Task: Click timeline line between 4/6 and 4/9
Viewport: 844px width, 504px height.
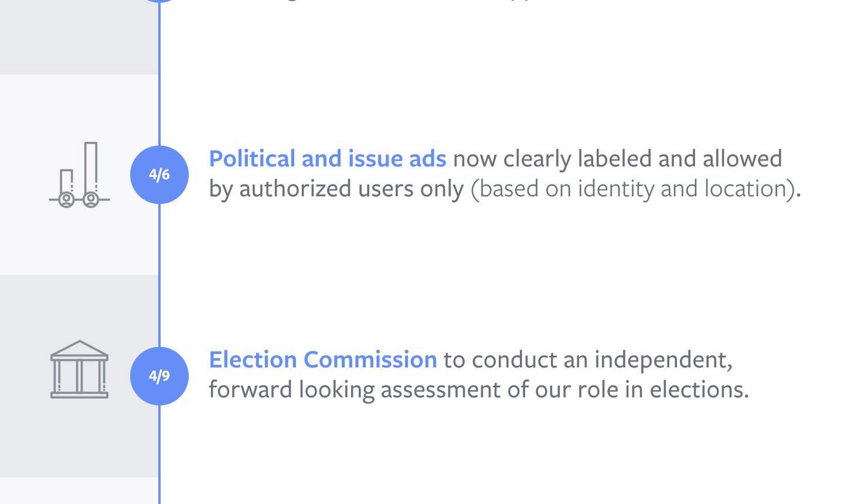Action: click(x=159, y=275)
